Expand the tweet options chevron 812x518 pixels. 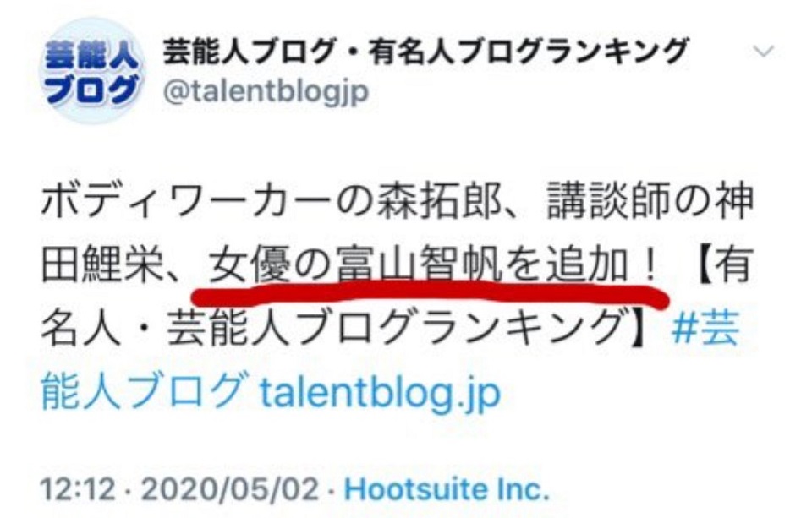(764, 52)
